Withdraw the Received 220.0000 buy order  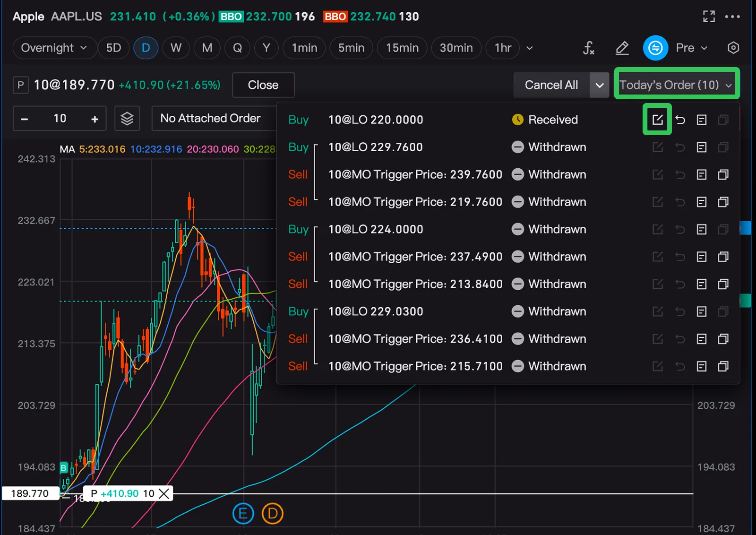[x=680, y=120]
